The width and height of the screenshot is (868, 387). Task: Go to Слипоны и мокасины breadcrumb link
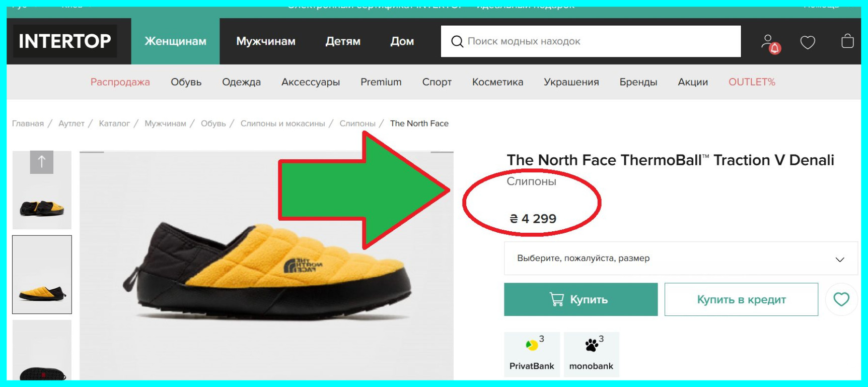click(282, 123)
